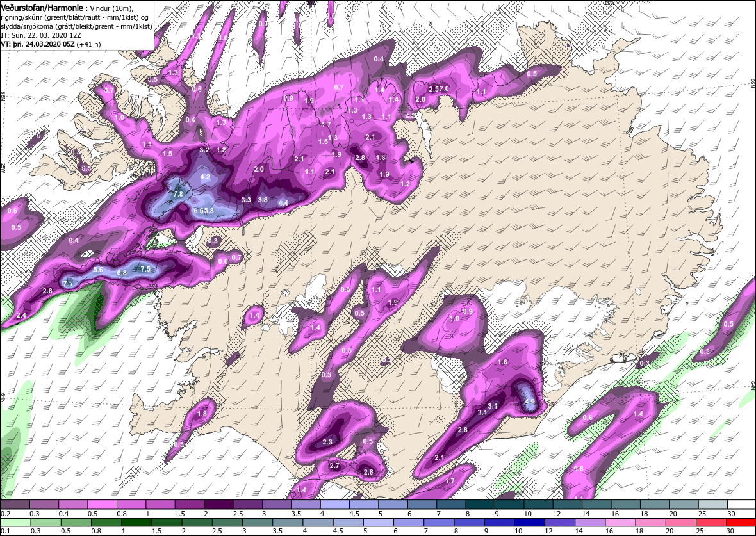Select the 7.1 value near the west coast
Viewport: 756px width, 536px height.
pyautogui.click(x=68, y=284)
